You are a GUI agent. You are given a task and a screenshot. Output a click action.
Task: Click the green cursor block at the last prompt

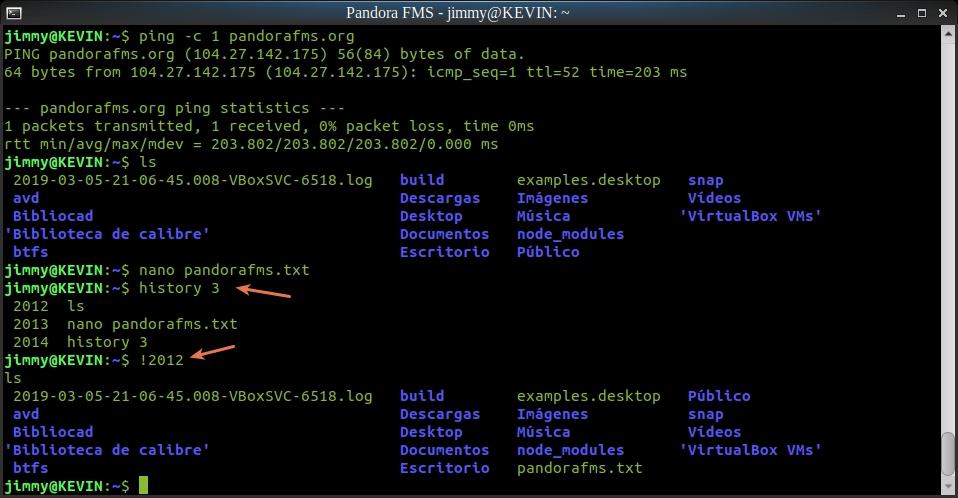143,486
